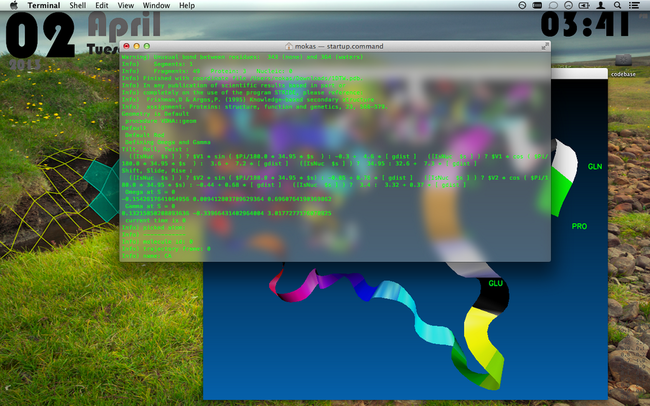Open the Terminal application menu
Image resolution: width=650 pixels, height=406 pixels.
point(43,5)
